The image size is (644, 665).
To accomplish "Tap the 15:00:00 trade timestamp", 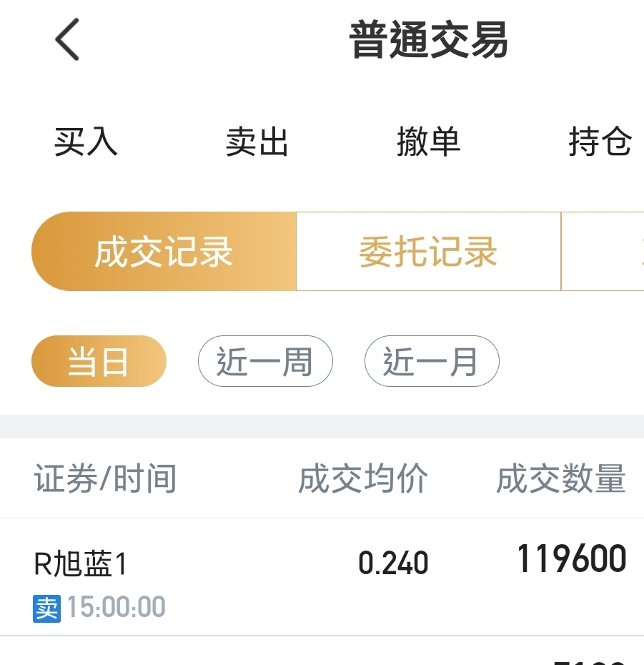I will [x=117, y=607].
